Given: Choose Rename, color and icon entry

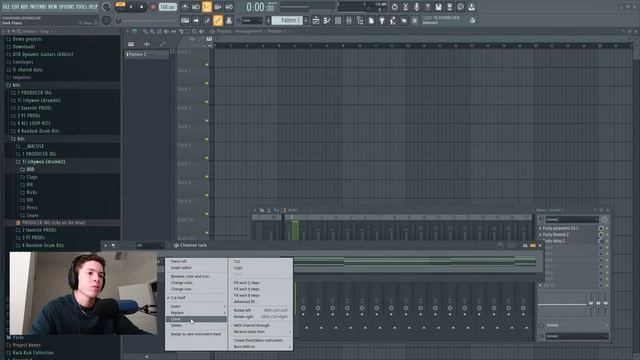Looking at the screenshot, I should (196, 276).
